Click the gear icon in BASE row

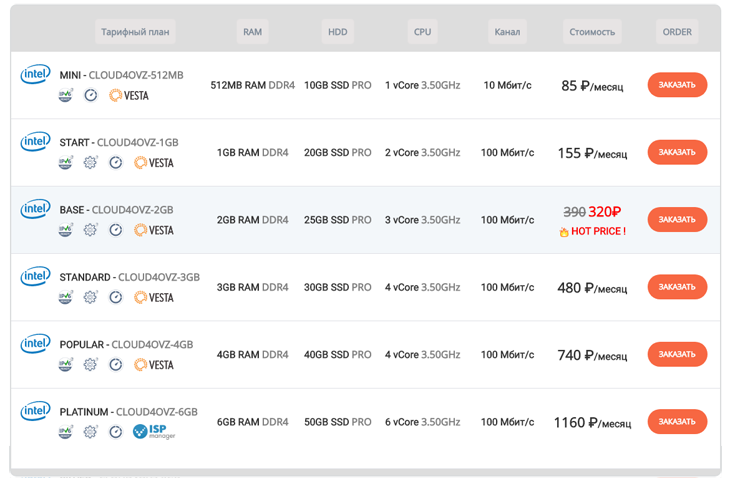click(x=90, y=230)
